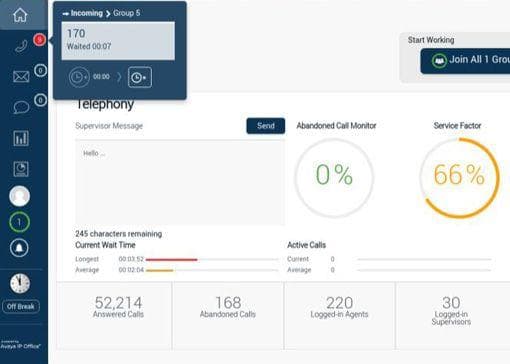The height and width of the screenshot is (364, 510).
Task: Open the pie chart reports icon
Action: pos(21,168)
